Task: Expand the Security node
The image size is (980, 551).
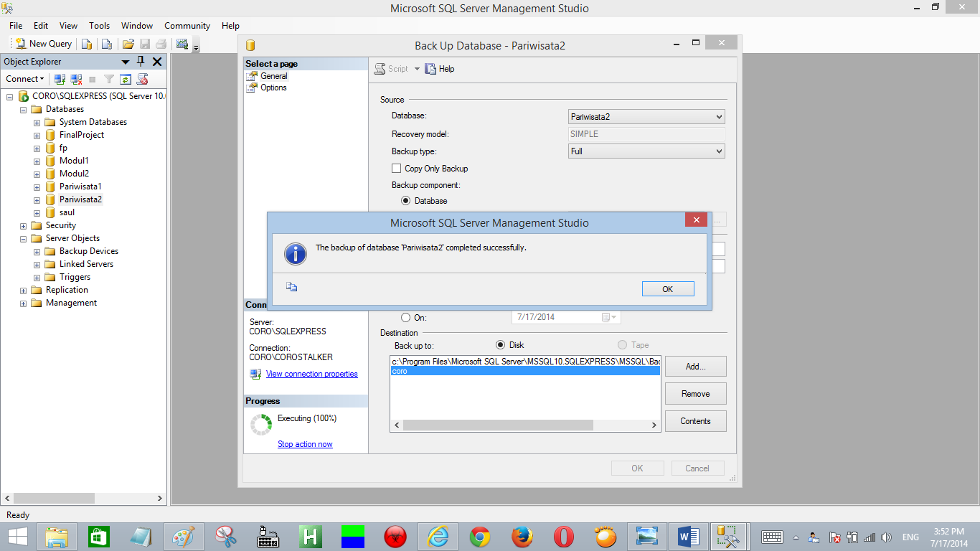Action: click(24, 226)
